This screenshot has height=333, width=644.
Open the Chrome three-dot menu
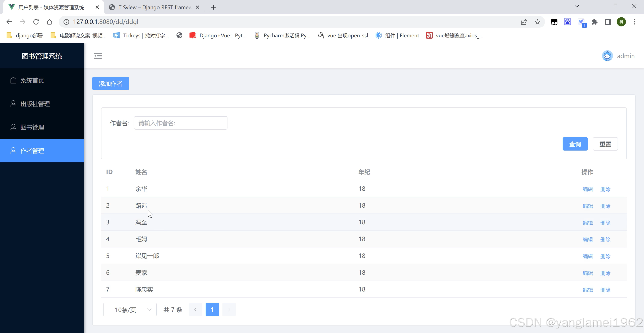click(635, 22)
